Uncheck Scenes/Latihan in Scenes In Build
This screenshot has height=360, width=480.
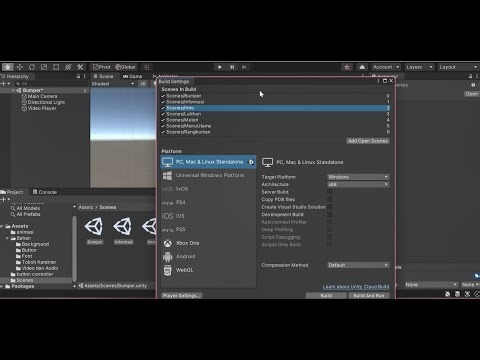163,114
